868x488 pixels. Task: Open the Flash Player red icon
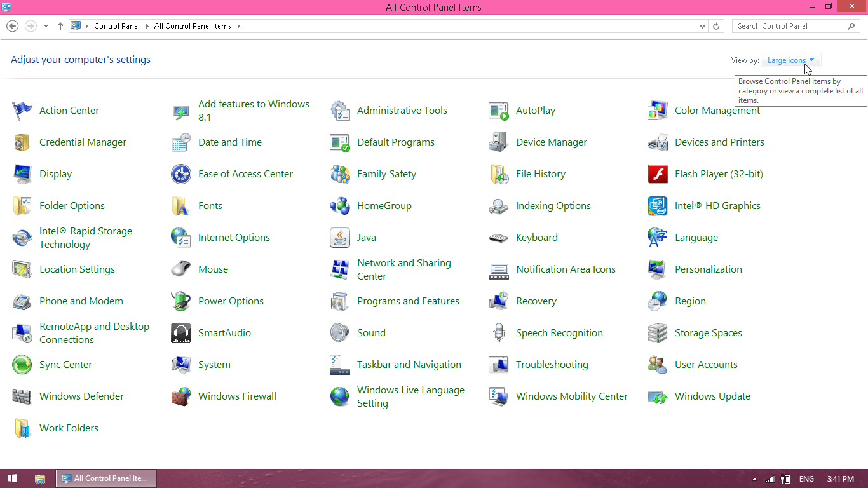coord(658,174)
